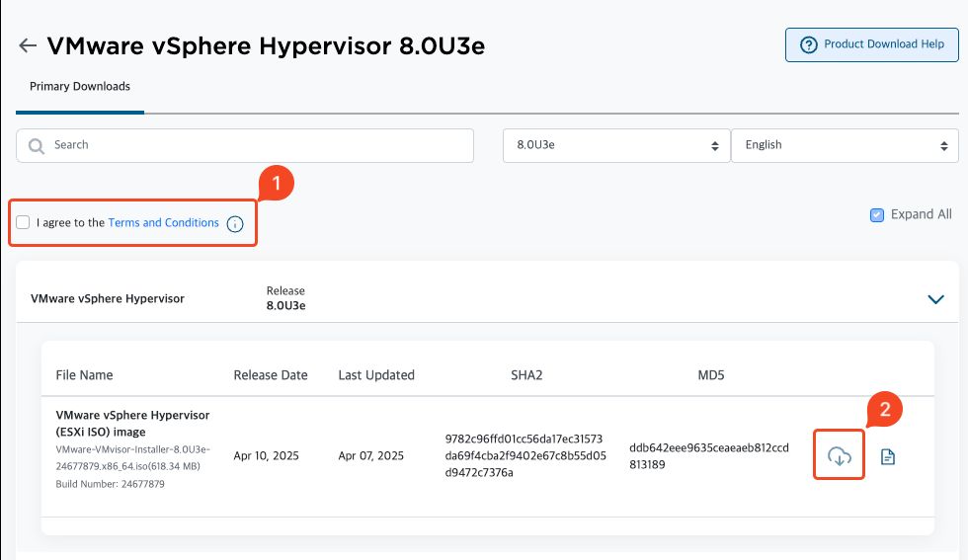Image resolution: width=968 pixels, height=560 pixels.
Task: Open the Terms and Conditions info icon
Action: pos(235,223)
